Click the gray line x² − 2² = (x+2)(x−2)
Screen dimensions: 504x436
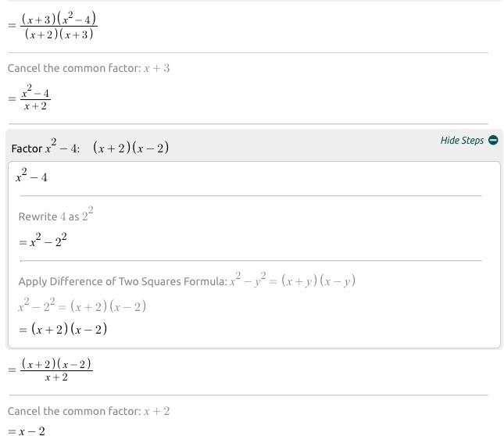(82, 306)
